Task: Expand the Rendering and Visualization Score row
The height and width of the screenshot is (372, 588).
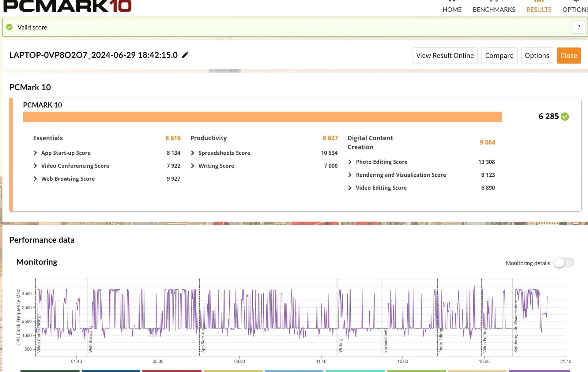Action: (350, 175)
